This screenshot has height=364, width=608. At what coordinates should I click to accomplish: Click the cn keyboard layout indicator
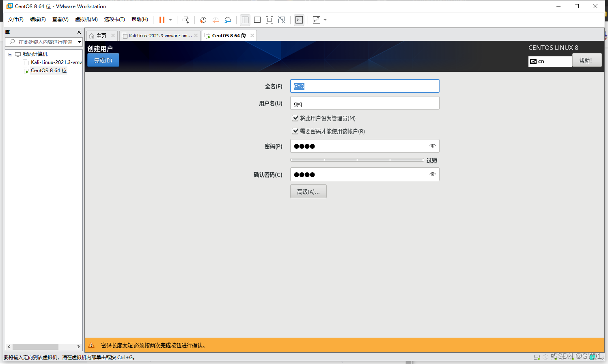pyautogui.click(x=550, y=62)
